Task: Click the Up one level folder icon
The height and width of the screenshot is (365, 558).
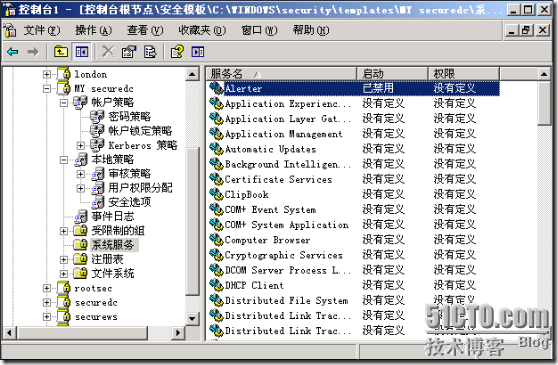Action: click(61, 52)
